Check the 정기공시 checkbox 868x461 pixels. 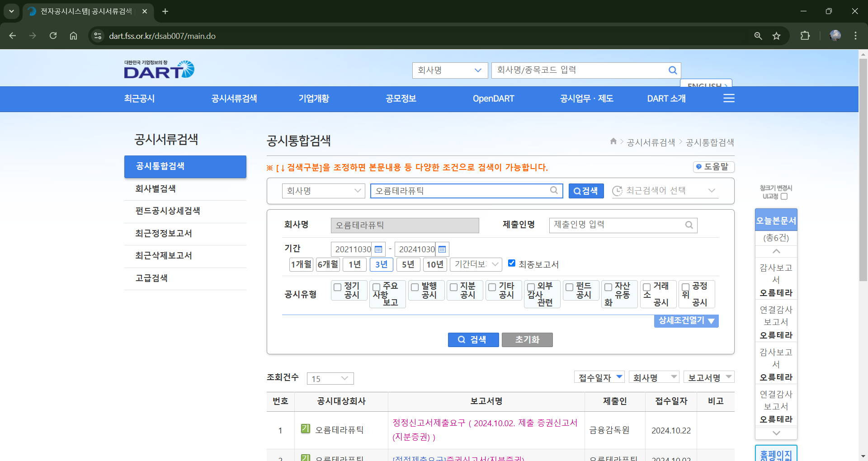pyautogui.click(x=337, y=287)
